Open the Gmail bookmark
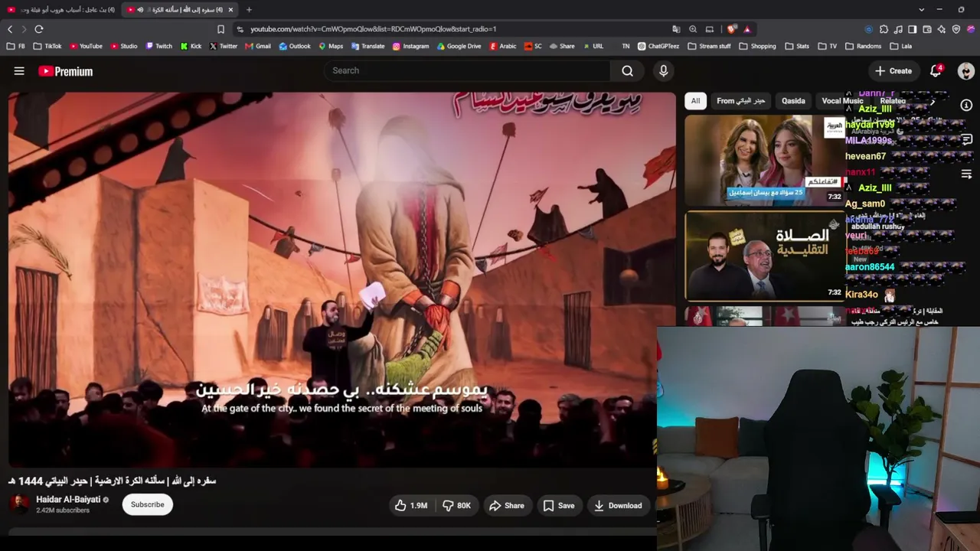 [258, 46]
